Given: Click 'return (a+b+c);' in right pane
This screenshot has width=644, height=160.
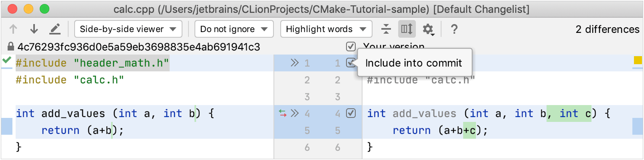Looking at the screenshot, I should 440,130.
